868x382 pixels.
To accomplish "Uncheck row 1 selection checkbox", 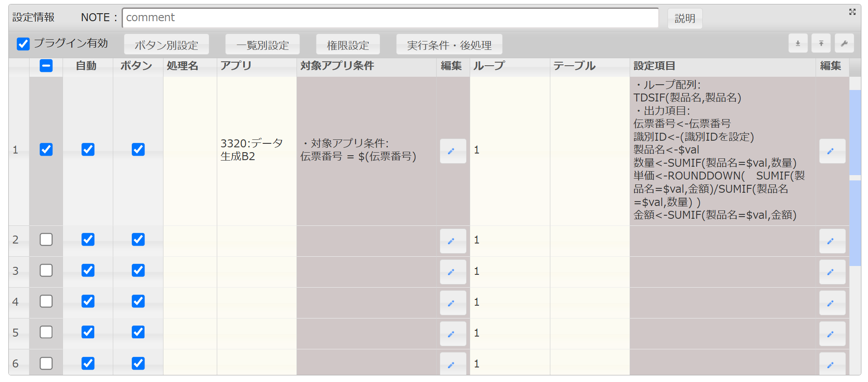I will pos(46,150).
